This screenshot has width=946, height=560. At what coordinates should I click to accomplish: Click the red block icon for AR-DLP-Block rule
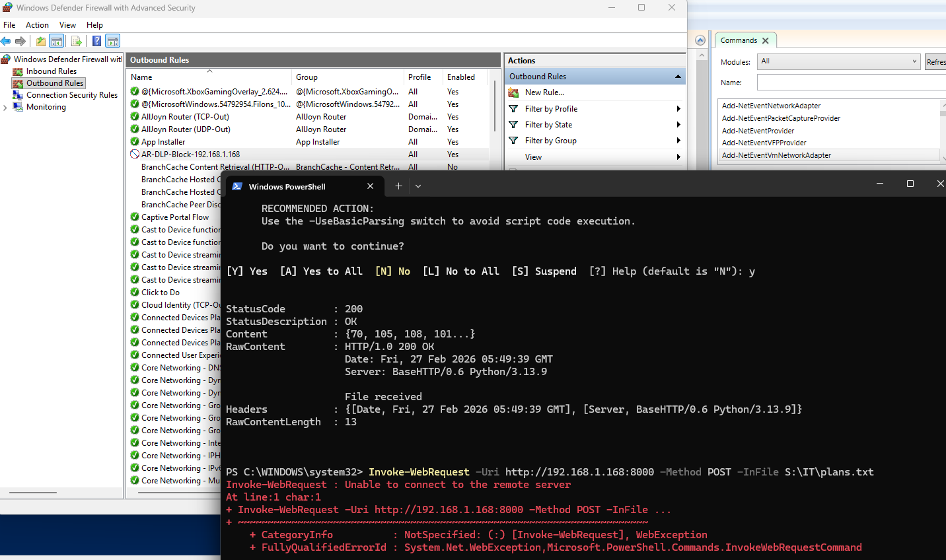135,155
